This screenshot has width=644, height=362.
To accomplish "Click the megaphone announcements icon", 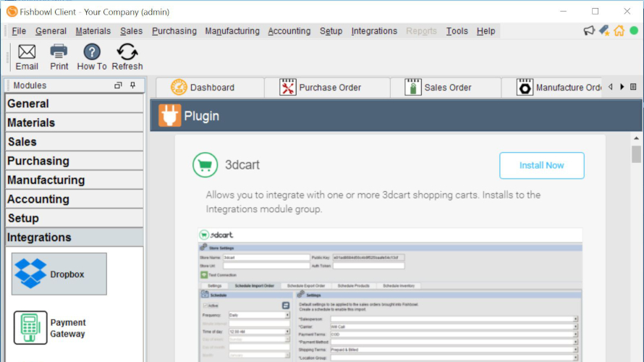I will tap(589, 30).
